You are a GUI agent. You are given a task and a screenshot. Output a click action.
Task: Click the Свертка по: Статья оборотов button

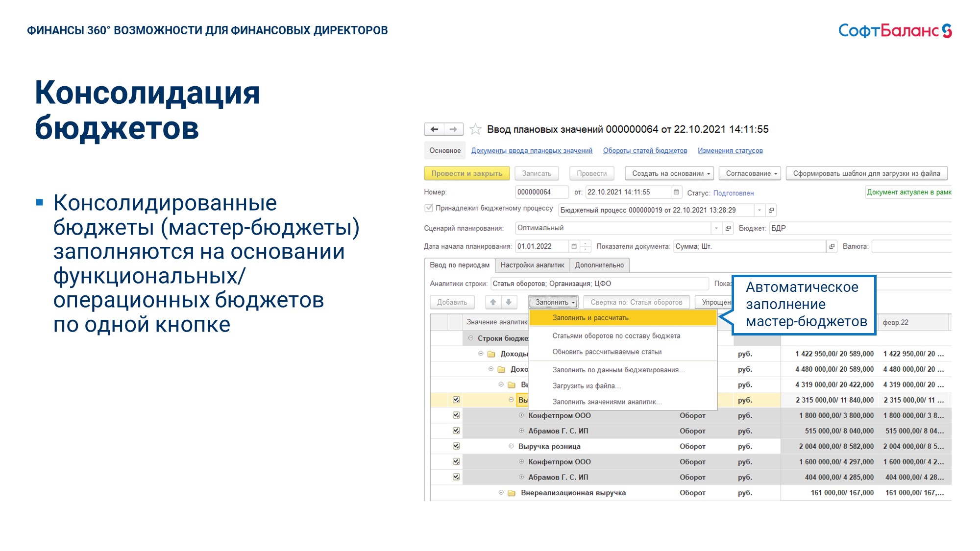[x=637, y=302]
